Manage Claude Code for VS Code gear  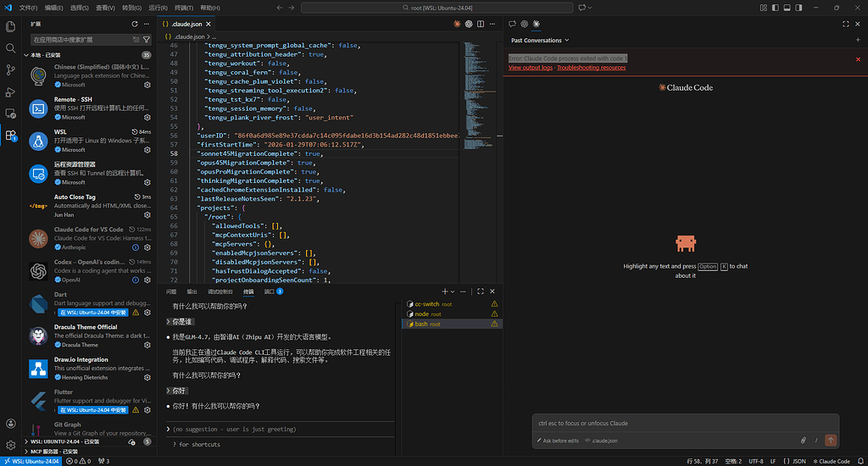pyautogui.click(x=147, y=247)
